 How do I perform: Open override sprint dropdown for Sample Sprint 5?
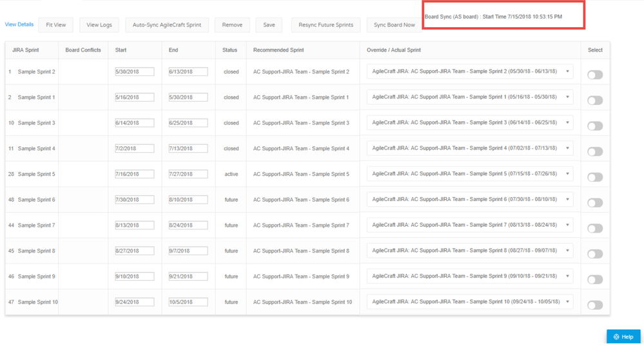470,173
